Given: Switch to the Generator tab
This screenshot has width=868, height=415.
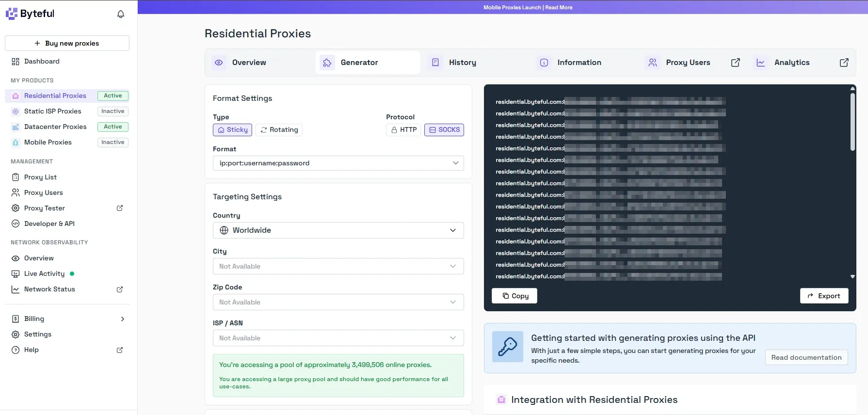Looking at the screenshot, I should [x=368, y=63].
